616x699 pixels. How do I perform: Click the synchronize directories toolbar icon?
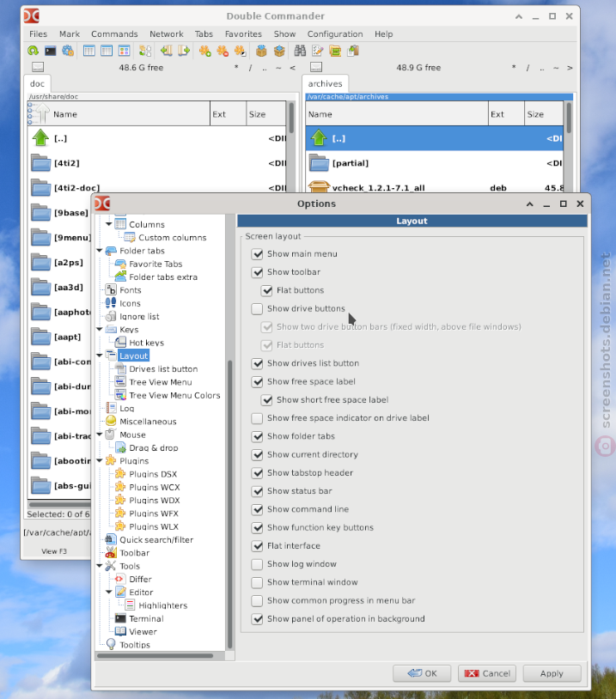coord(335,51)
